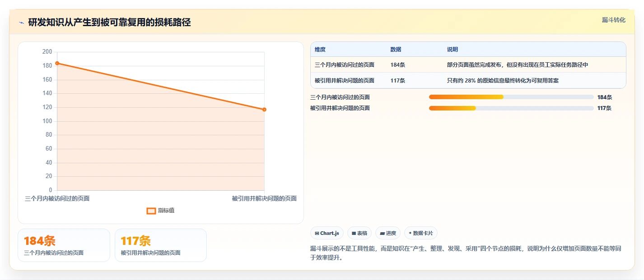Click the 数据卡片 tag chip

pos(421,233)
